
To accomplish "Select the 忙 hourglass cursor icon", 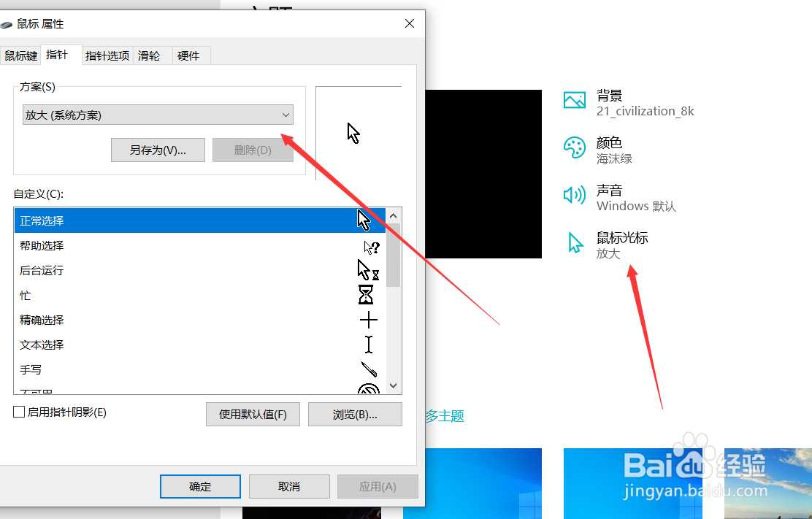I will pos(110,295).
